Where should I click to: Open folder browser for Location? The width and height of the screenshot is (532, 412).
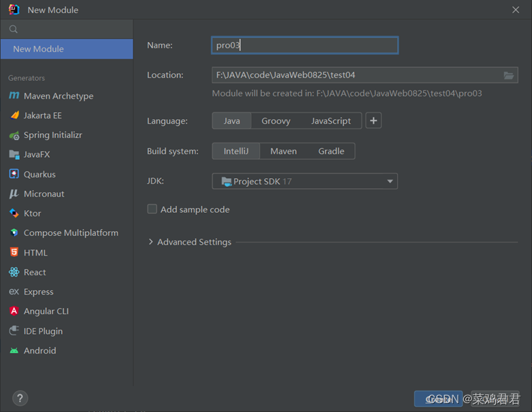point(508,75)
